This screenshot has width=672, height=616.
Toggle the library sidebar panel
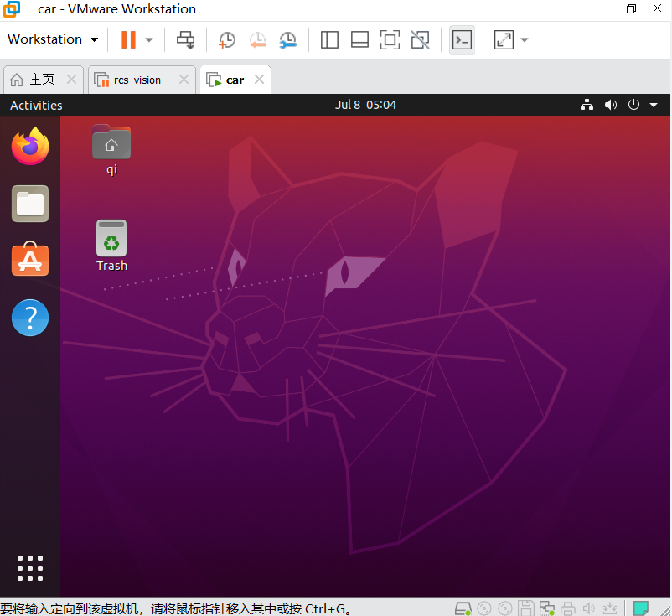click(329, 40)
